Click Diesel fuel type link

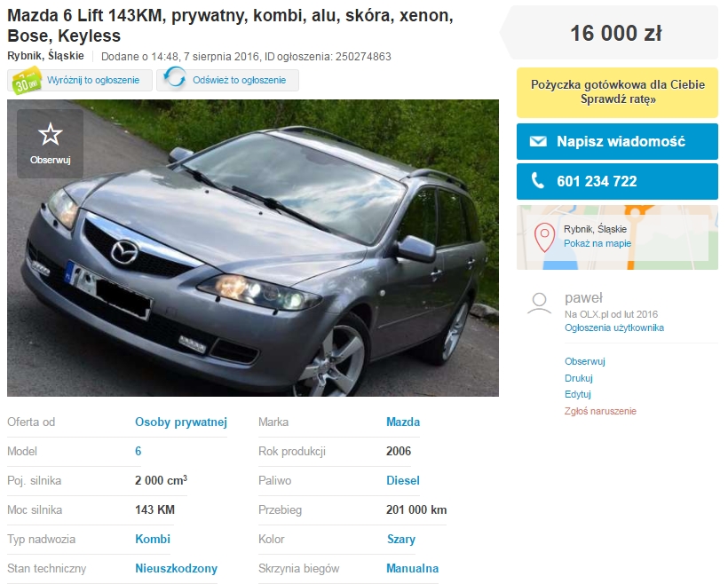(402, 480)
